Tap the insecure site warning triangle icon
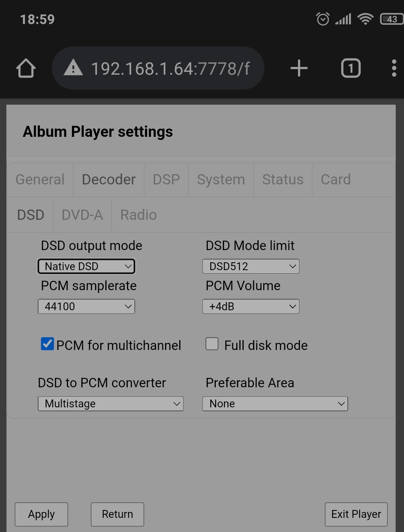Screen dimensions: 404x532 click(73, 68)
